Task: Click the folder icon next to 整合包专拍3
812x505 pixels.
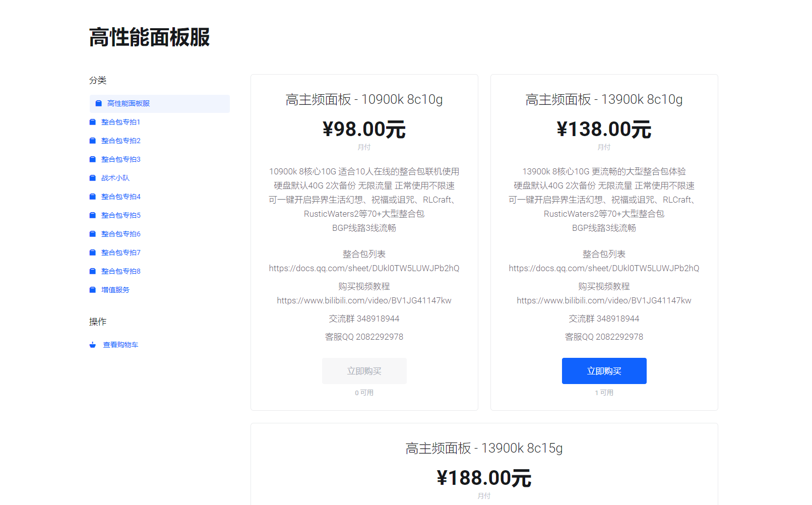Action: (x=93, y=159)
